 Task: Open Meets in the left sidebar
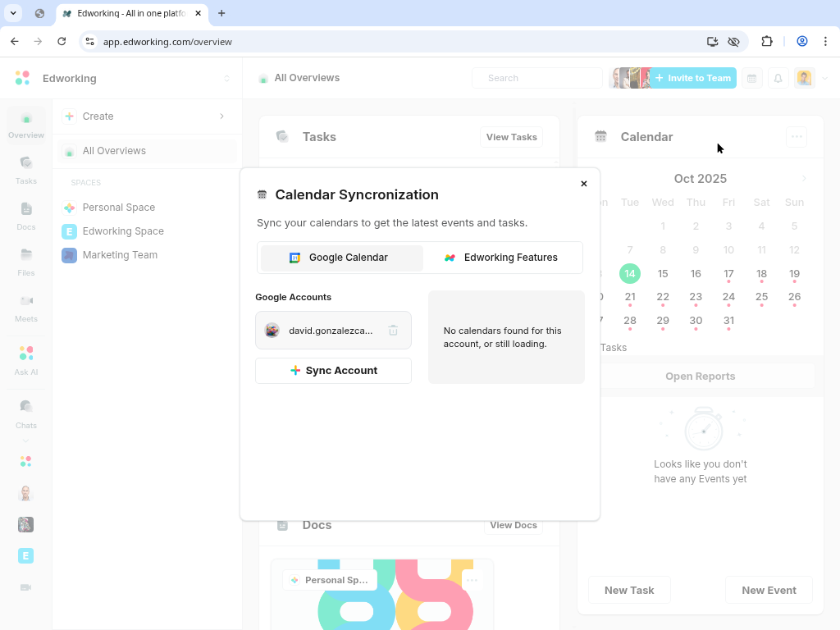click(26, 308)
